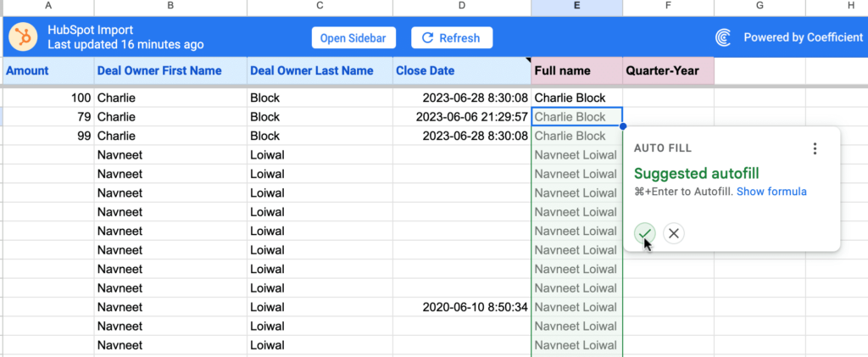Click the cell containing amount 100
This screenshot has width=868, height=357.
click(47, 98)
